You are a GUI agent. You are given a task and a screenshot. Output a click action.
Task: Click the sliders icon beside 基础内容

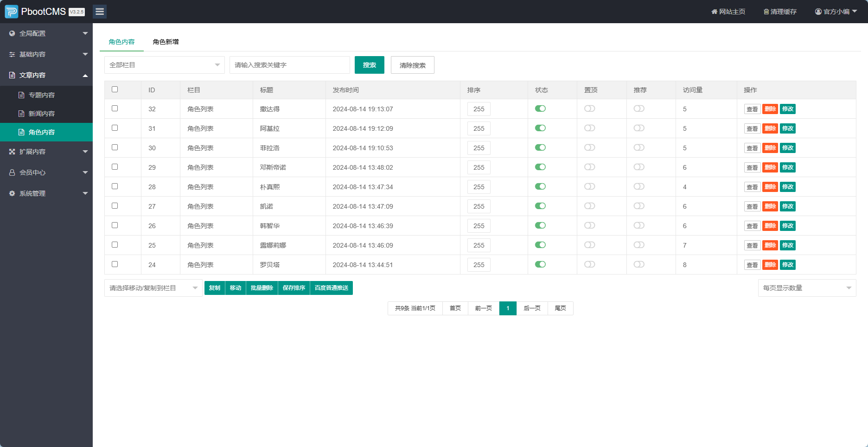coord(12,54)
